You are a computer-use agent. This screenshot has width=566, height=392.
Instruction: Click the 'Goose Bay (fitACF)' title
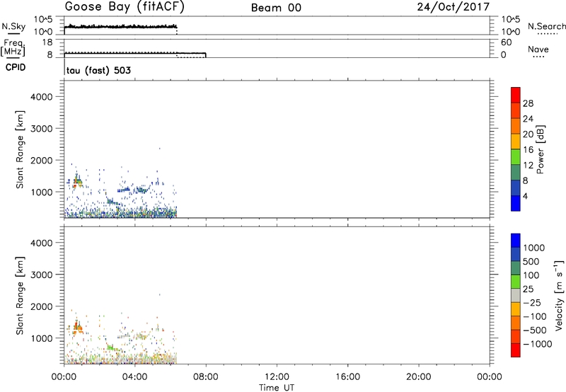[125, 7]
